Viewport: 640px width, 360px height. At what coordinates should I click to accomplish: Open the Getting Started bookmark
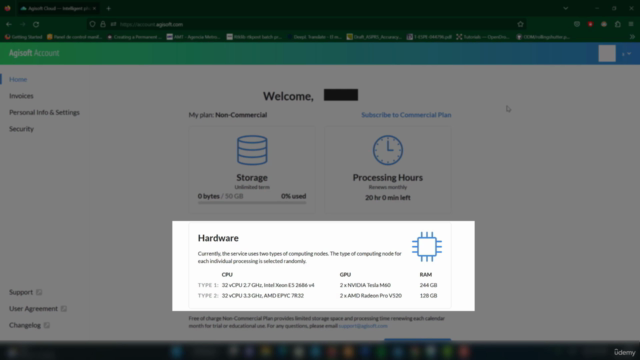coord(24,37)
